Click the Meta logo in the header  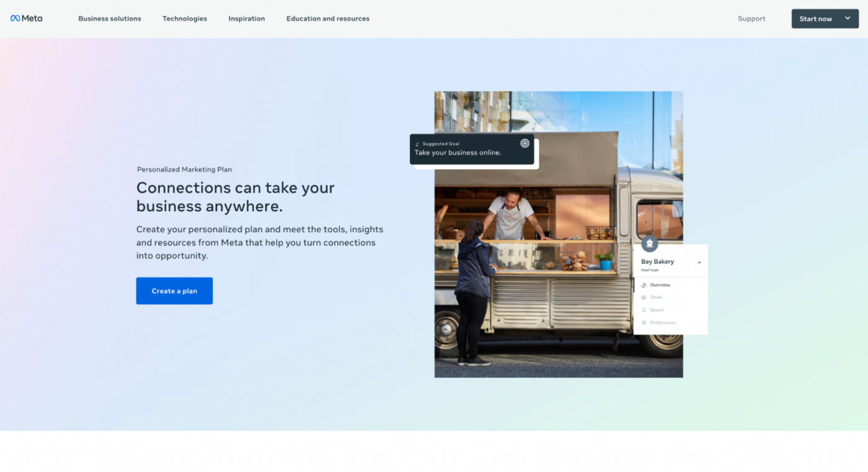coord(27,19)
